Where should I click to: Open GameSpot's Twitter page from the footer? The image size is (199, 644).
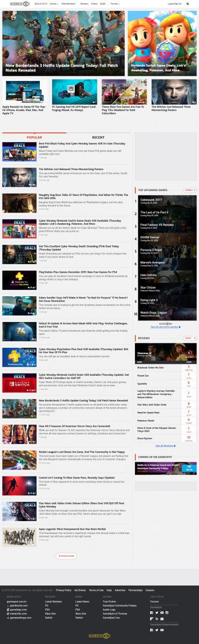[x=157, y=612]
